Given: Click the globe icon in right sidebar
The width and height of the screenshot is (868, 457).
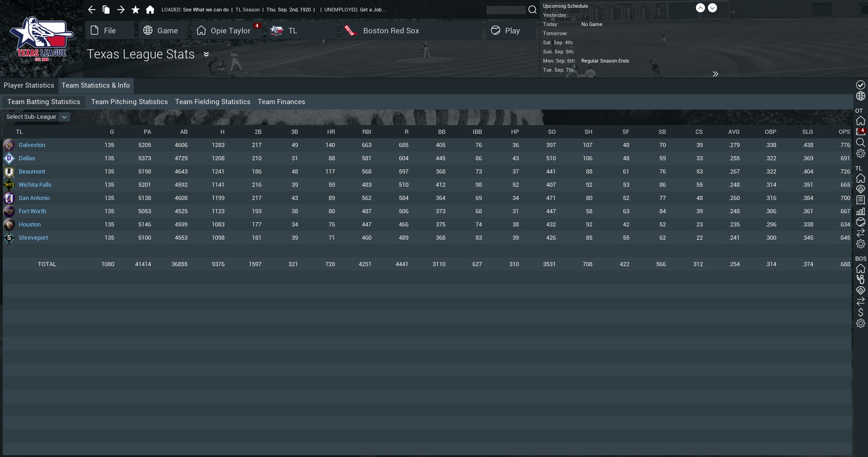Looking at the screenshot, I should point(860,96).
